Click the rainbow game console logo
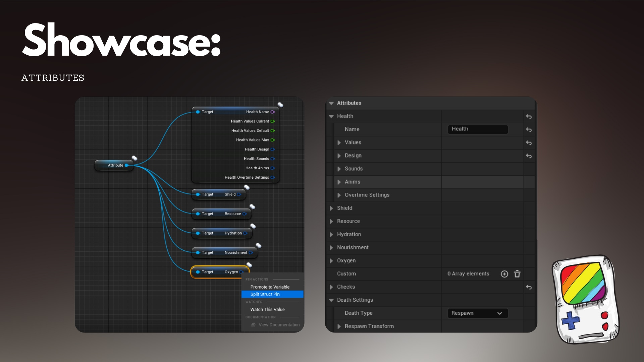The image size is (644, 362). click(585, 299)
